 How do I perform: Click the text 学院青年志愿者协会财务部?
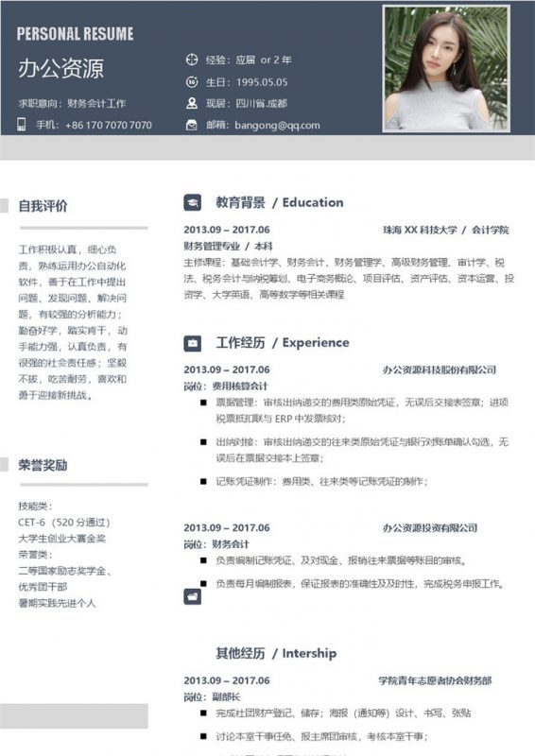pos(435,680)
